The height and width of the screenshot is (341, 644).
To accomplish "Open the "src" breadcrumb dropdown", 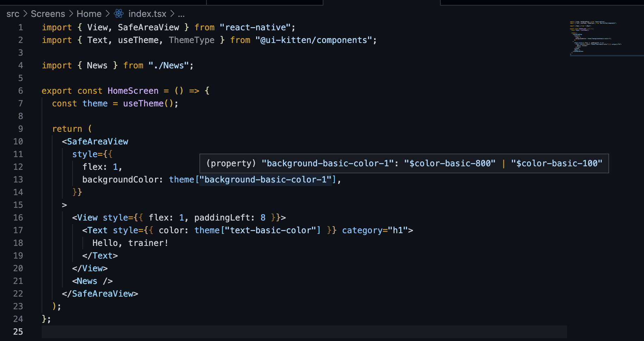I will [x=13, y=13].
